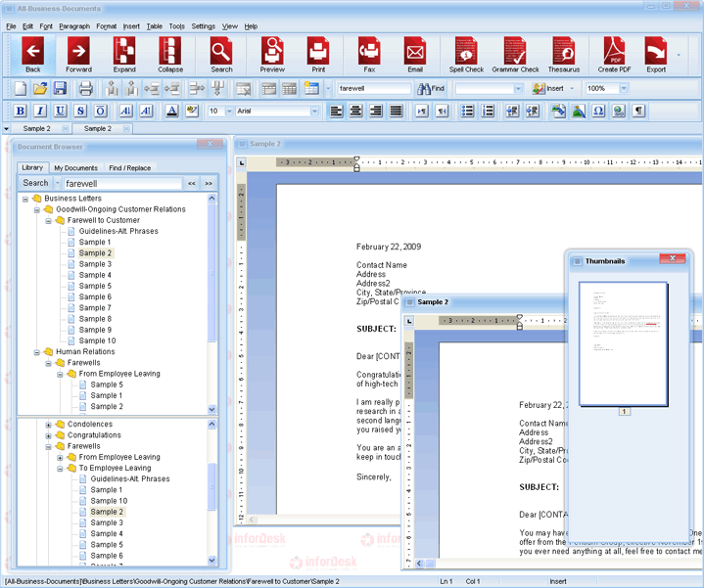Click the text highlight color icon

tap(192, 111)
